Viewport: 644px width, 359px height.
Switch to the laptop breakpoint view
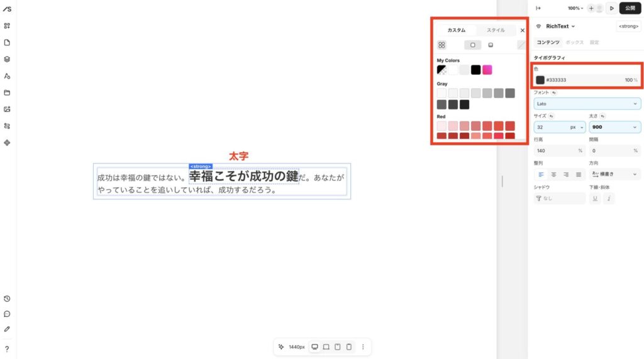(x=326, y=346)
